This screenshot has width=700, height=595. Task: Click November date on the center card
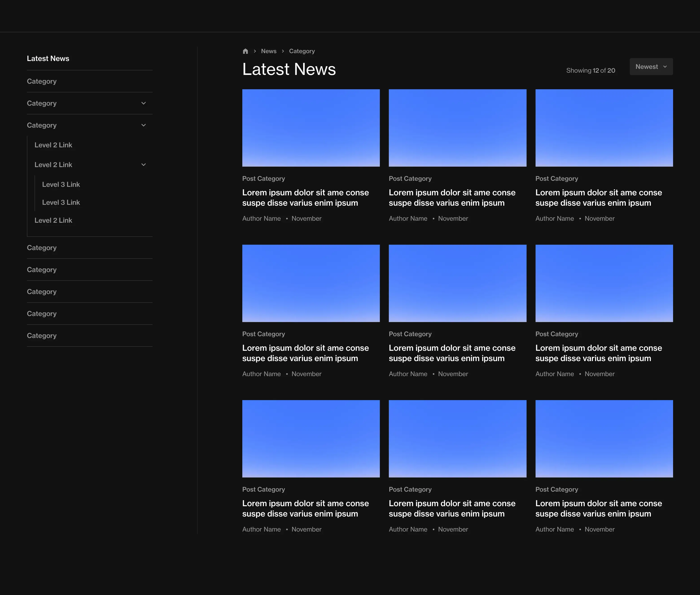point(453,374)
